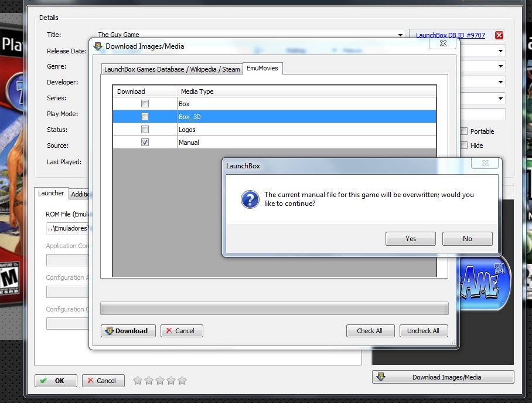Click Cancel in the edit game window
This screenshot has height=403, width=532.
(103, 381)
